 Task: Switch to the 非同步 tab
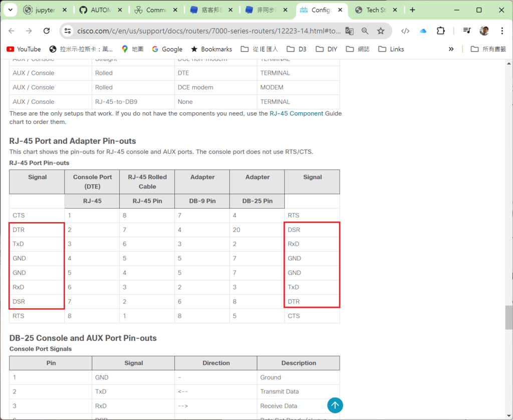tap(267, 10)
